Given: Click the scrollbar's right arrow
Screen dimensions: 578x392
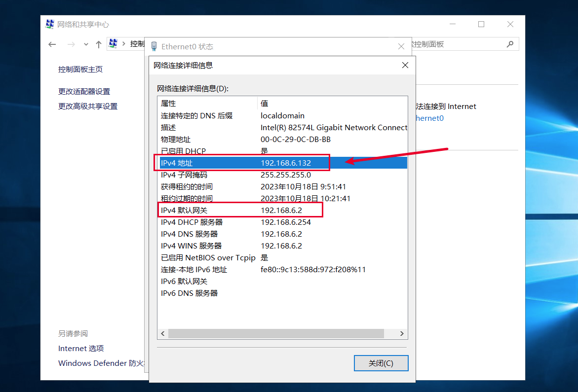Looking at the screenshot, I should [x=402, y=334].
